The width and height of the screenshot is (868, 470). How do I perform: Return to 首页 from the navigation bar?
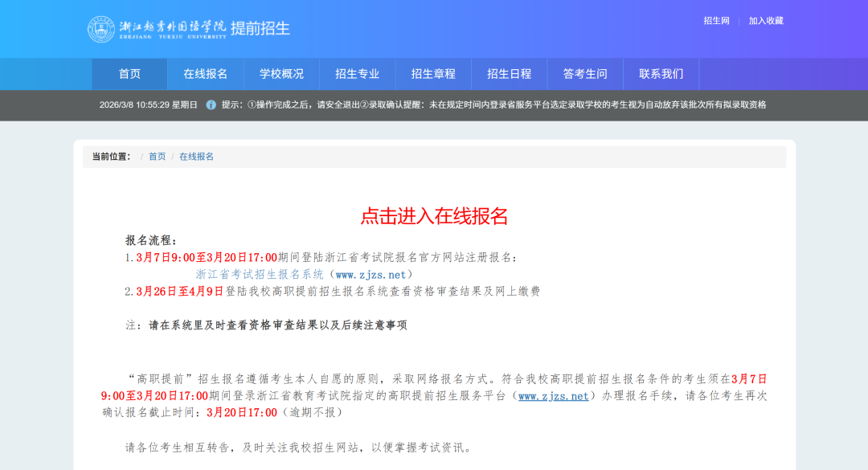pyautogui.click(x=129, y=73)
